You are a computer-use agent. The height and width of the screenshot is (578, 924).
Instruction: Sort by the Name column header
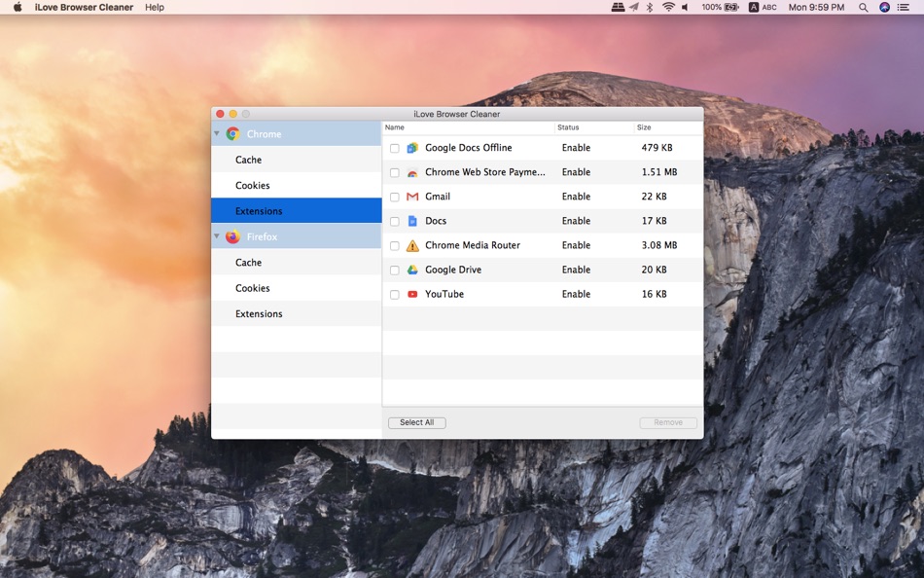click(x=469, y=127)
